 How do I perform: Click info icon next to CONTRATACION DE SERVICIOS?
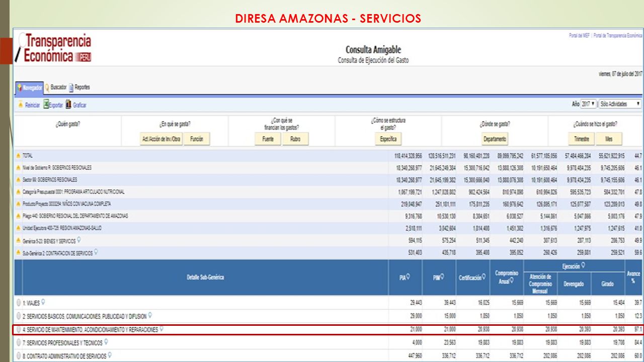pyautogui.click(x=96, y=252)
